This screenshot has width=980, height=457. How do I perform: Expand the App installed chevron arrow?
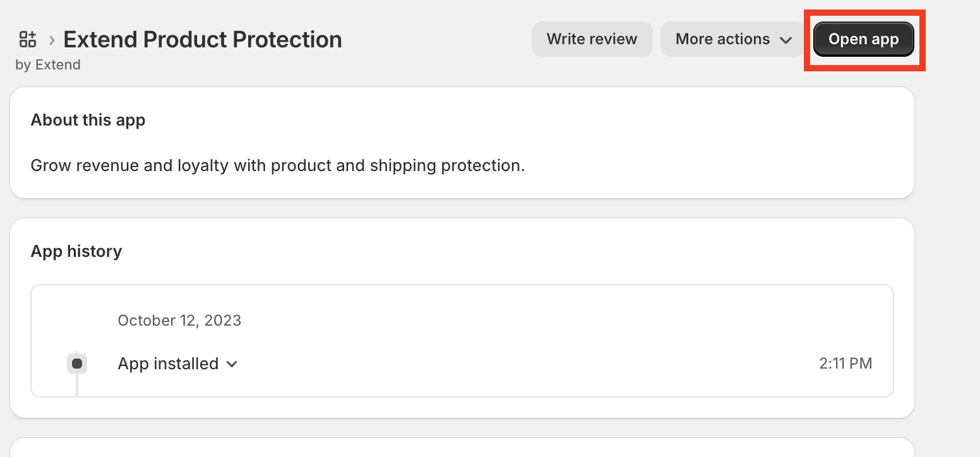(232, 364)
